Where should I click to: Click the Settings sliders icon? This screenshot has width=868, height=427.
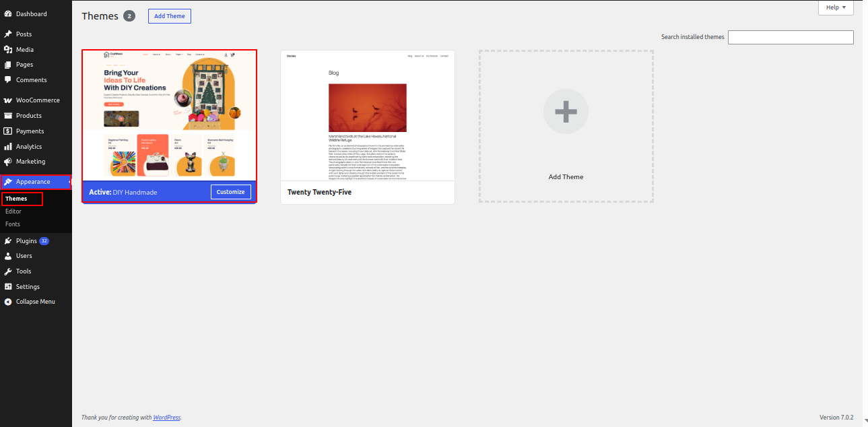8,287
